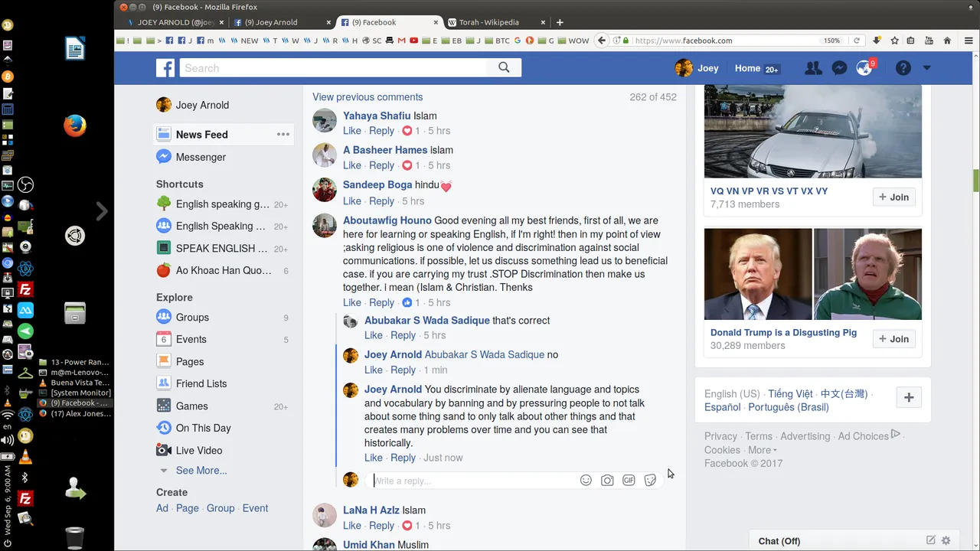Reload page in Firefox
Screen dimensions: 980x551
pyautogui.click(x=856, y=41)
